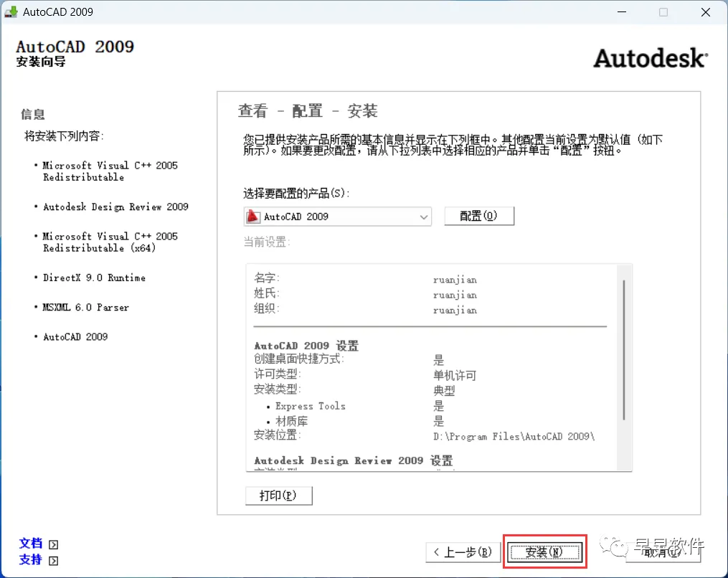Image resolution: width=728 pixels, height=578 pixels.
Task: Click the first 'Microsoft Visual C++ 2005 Redistributable' item
Action: click(110, 171)
